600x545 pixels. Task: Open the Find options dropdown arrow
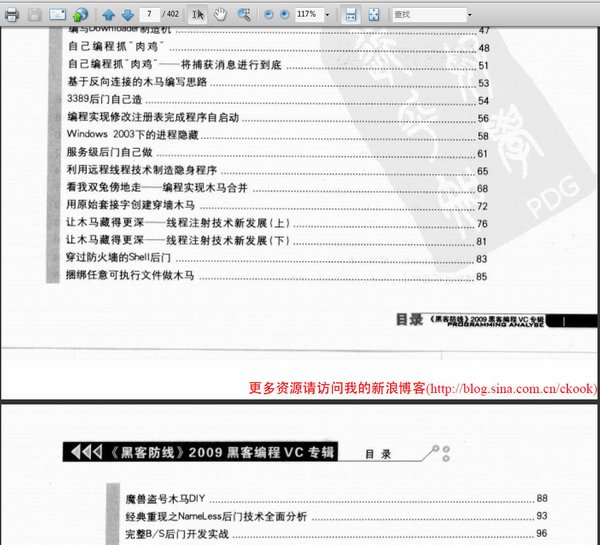tap(470, 15)
